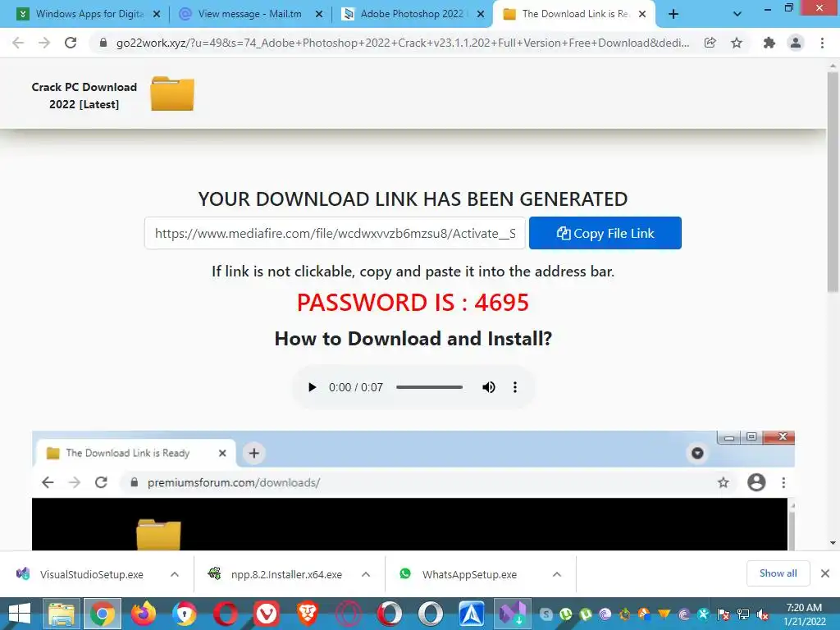Click the Share this page icon
Viewport: 840px width, 630px height.
pos(710,43)
